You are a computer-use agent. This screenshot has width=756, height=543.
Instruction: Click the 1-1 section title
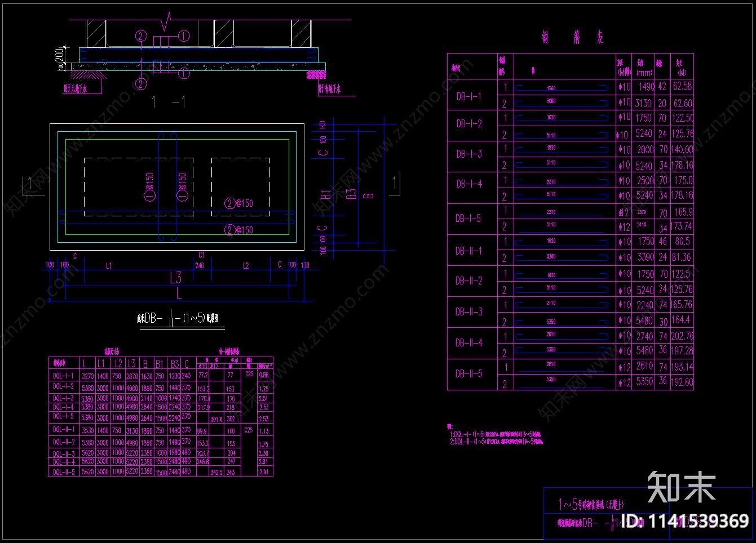(x=169, y=102)
